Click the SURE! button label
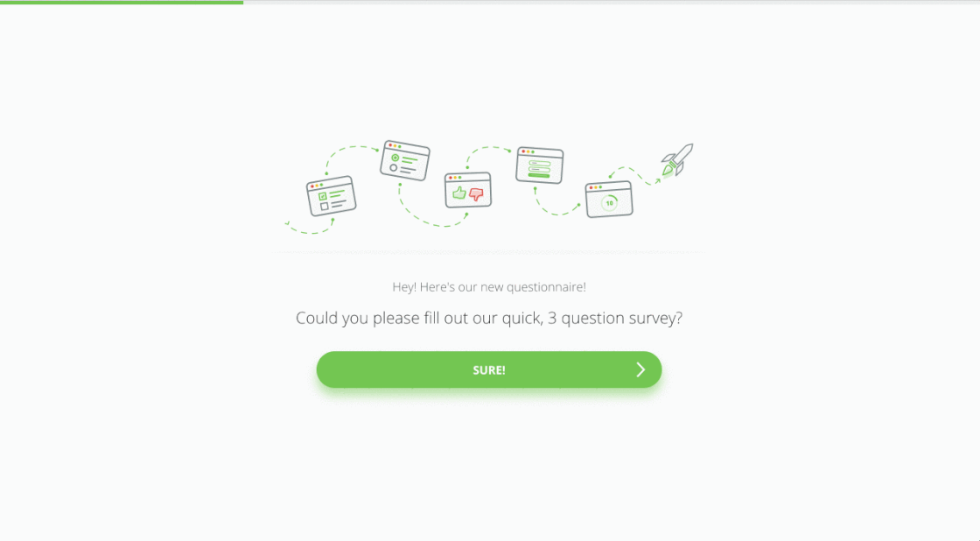This screenshot has width=980, height=541. [x=489, y=370]
